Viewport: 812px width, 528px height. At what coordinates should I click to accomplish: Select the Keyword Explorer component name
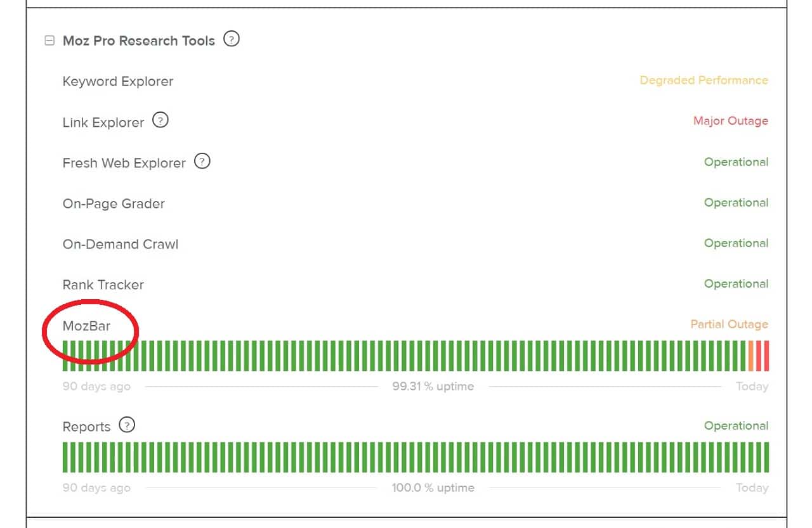pos(118,82)
